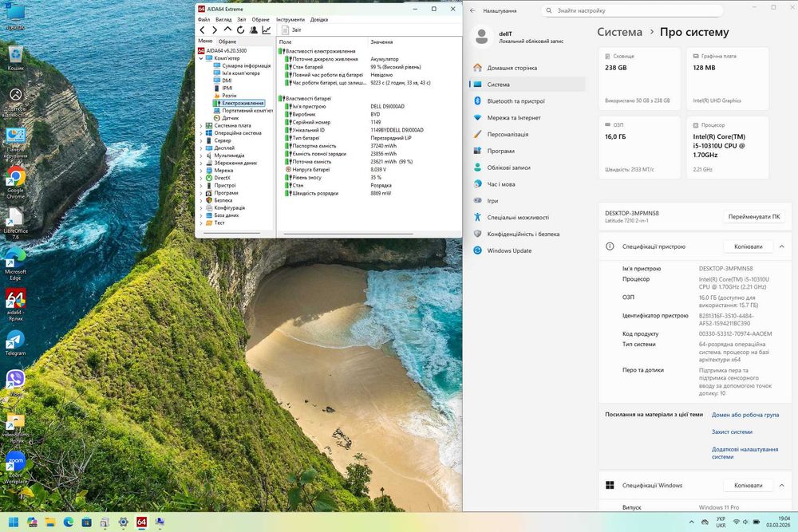Open the Обране menu in AIDA64 menu bar
Viewport: 798px width, 532px height.
click(261, 19)
